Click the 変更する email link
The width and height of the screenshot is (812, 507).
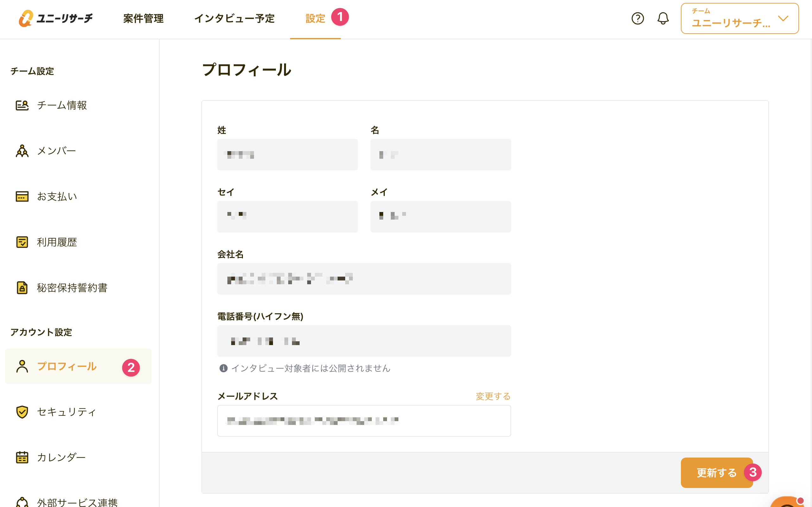point(493,396)
